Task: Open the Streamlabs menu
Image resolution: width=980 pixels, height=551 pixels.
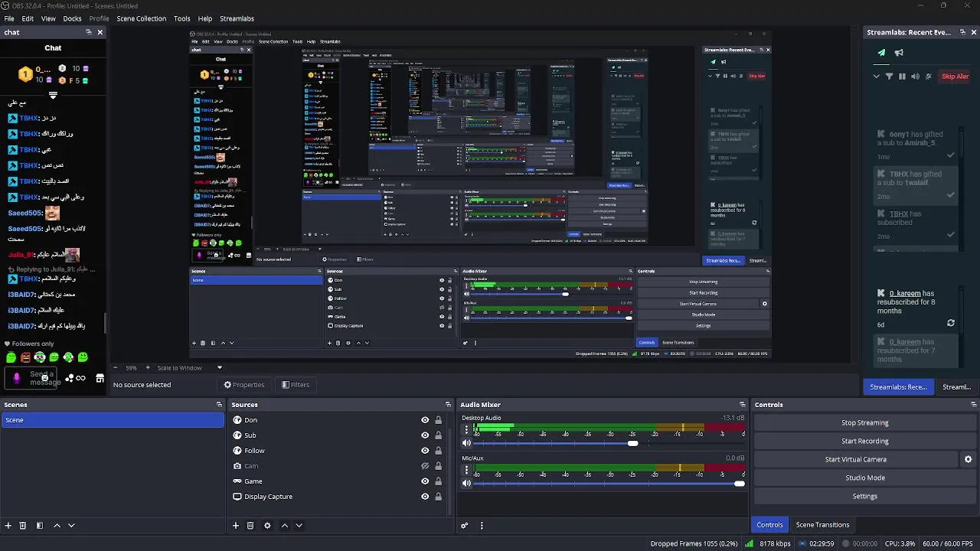Action: [x=237, y=18]
